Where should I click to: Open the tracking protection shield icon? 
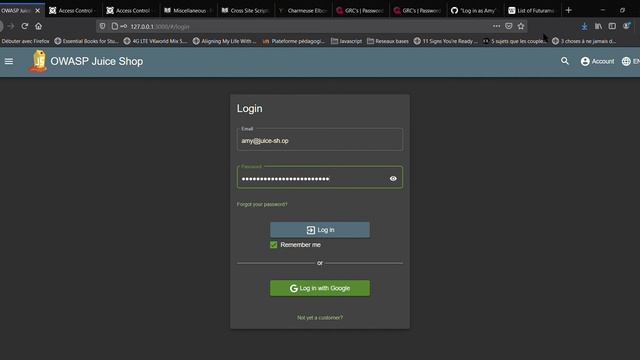pos(102,26)
